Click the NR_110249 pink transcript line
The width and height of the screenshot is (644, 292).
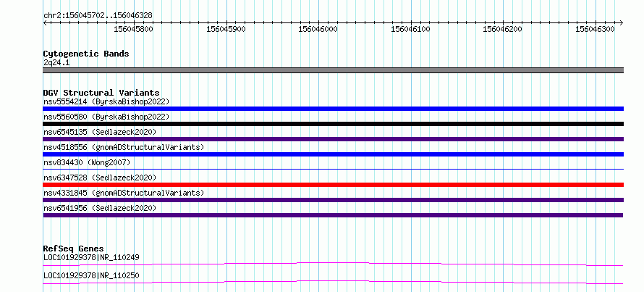tap(333, 264)
